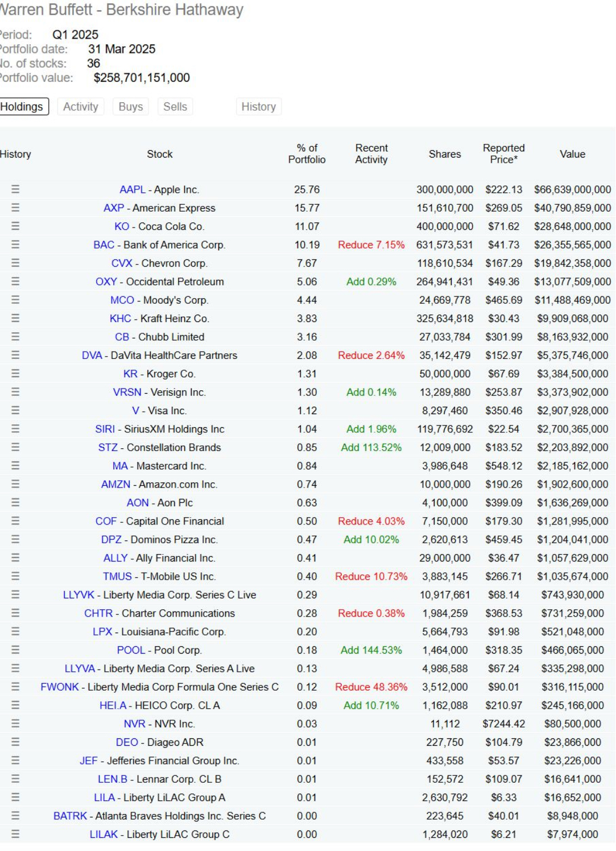The height and width of the screenshot is (851, 616).
Task: Open history icon for Bank of America row
Action: pyautogui.click(x=15, y=245)
